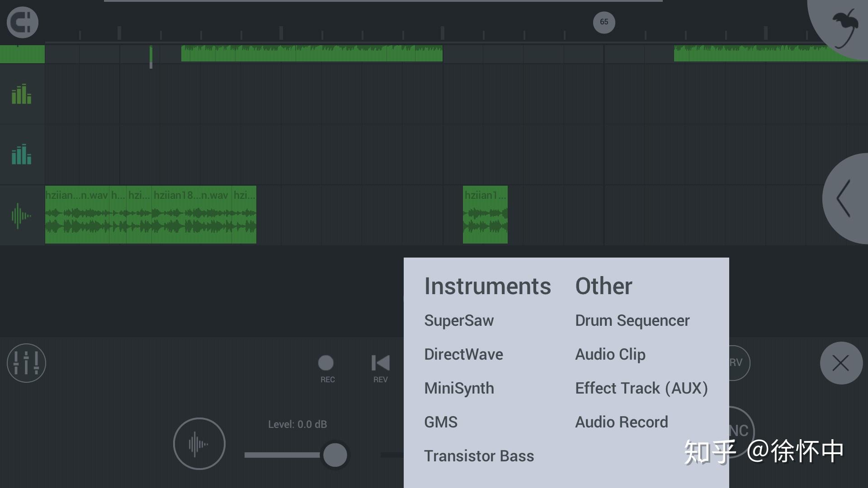The width and height of the screenshot is (868, 488).
Task: Adjust the Level volume slider knob
Action: pos(335,455)
